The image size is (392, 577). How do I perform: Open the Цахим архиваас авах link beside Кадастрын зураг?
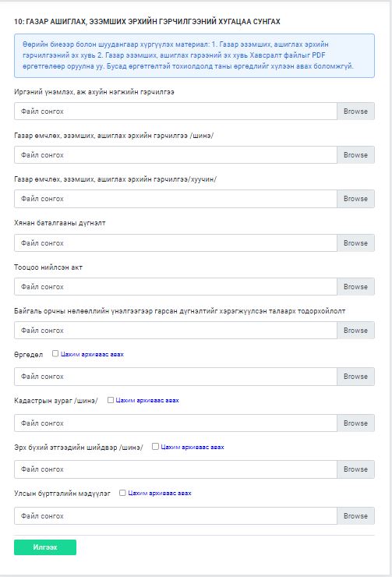pos(147,400)
